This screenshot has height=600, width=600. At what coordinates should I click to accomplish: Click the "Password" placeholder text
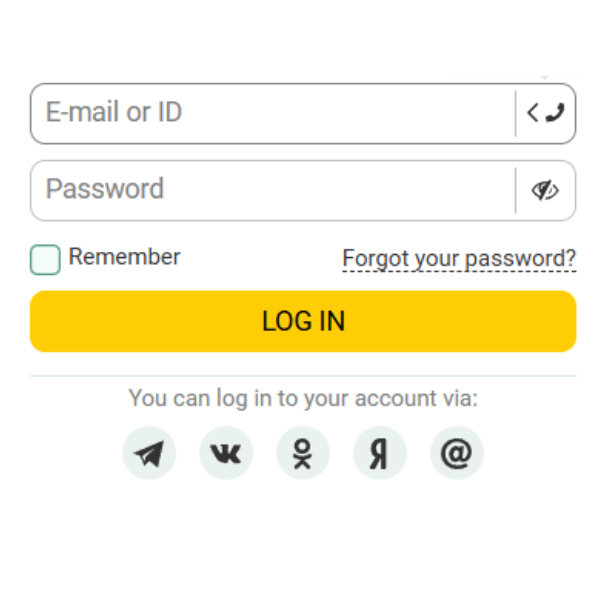(x=105, y=189)
